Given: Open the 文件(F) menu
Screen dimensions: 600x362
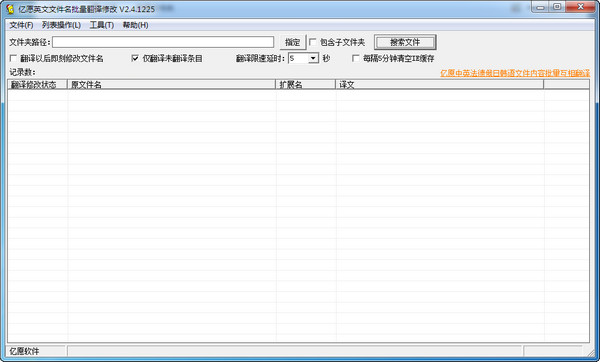Looking at the screenshot, I should click(21, 25).
